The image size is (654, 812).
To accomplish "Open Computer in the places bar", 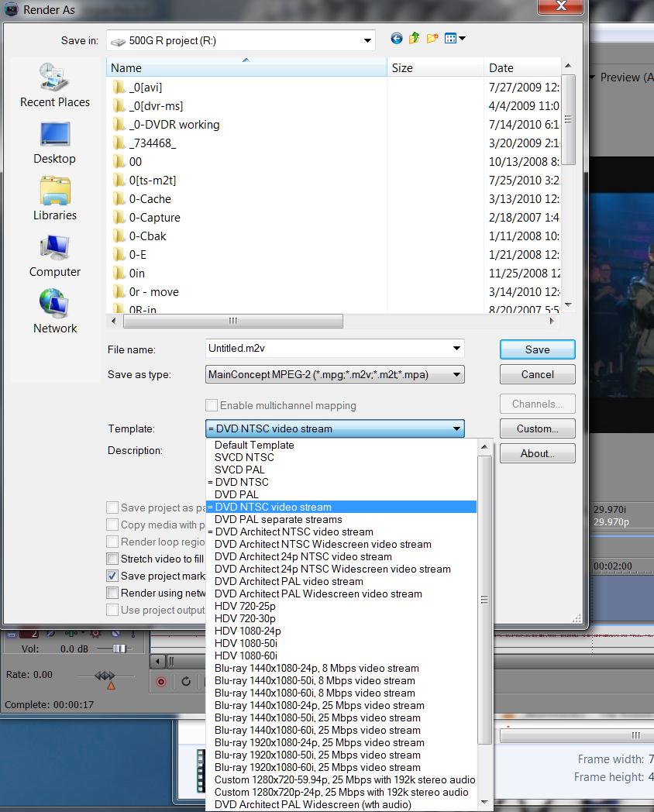I will coord(54,256).
